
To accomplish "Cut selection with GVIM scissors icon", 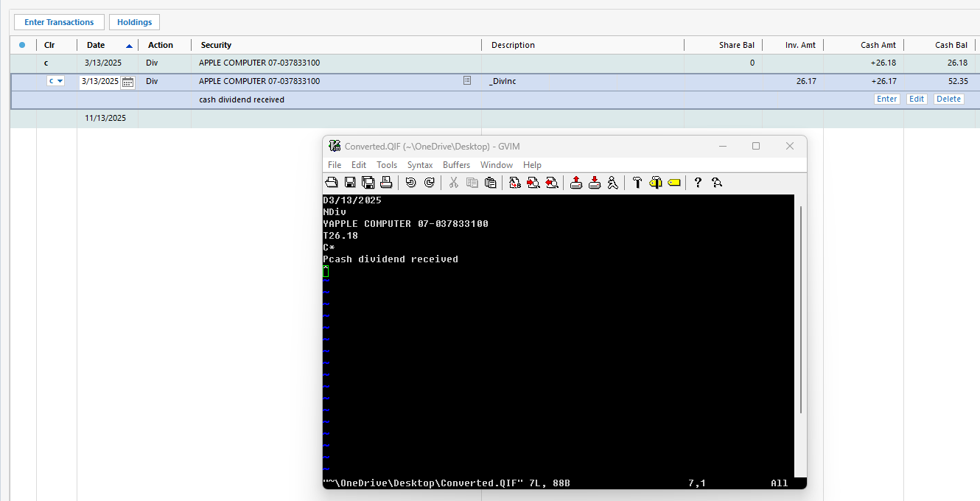I will click(x=454, y=183).
